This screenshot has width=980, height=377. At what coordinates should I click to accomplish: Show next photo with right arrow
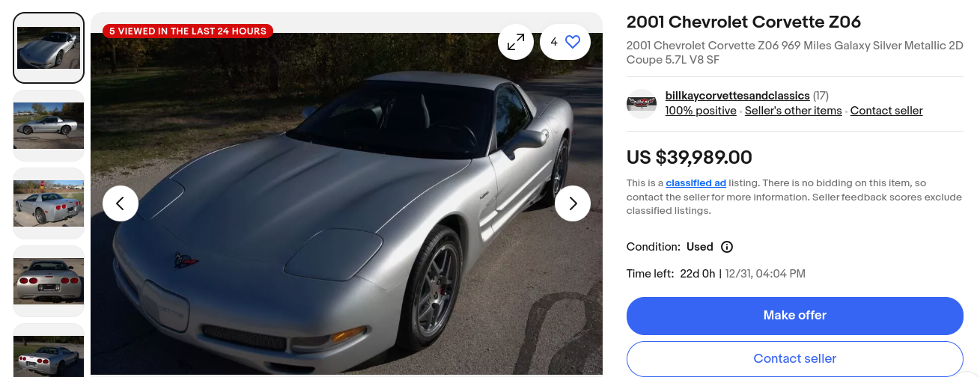click(x=573, y=203)
